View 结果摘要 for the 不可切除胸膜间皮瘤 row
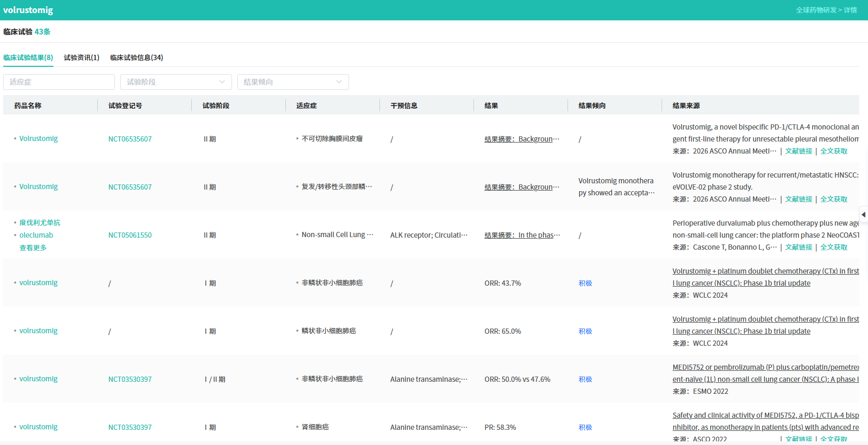This screenshot has width=868, height=445. 522,139
